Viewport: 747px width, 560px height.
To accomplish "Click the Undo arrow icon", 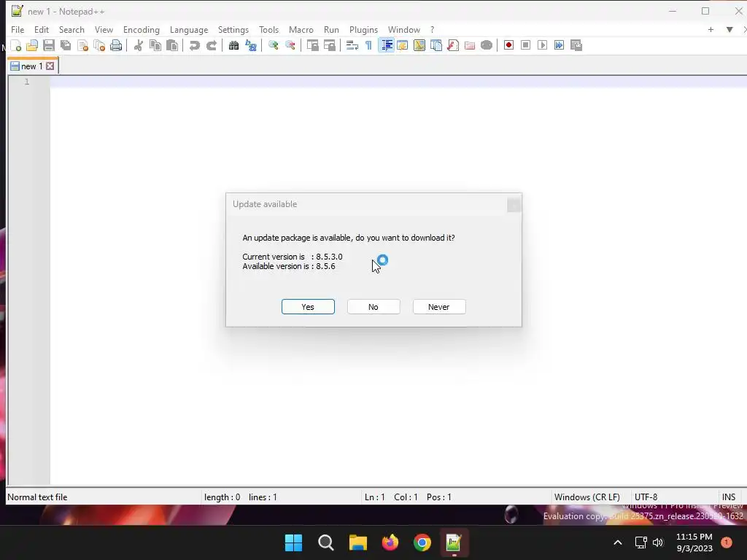I will coord(194,45).
